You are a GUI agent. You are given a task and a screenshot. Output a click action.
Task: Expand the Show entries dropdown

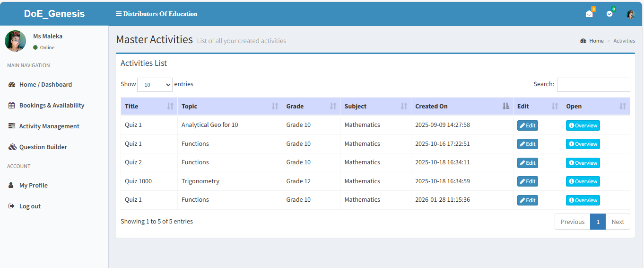pos(155,85)
